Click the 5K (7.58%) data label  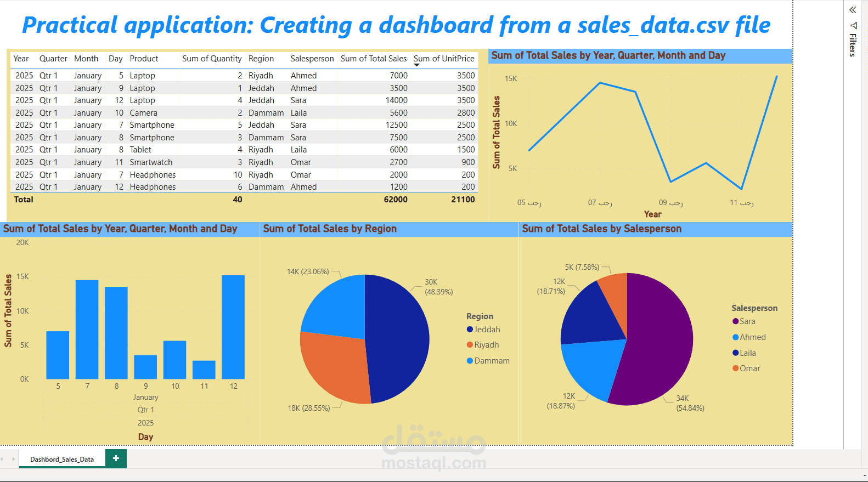pyautogui.click(x=582, y=267)
